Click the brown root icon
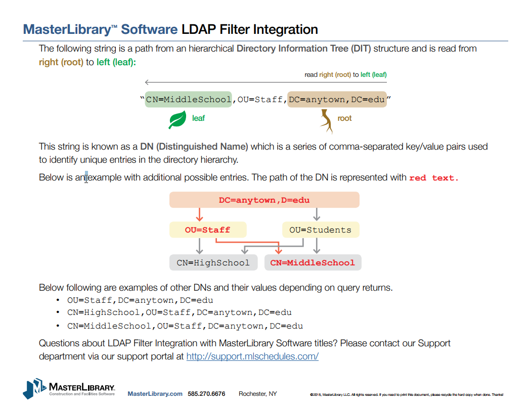This screenshot has height=412, width=532. point(327,121)
